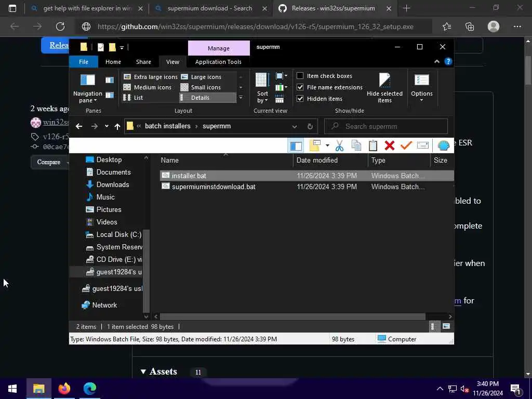The width and height of the screenshot is (532, 399).
Task: Toggle the pane icon in classic toolbar
Action: 296,146
